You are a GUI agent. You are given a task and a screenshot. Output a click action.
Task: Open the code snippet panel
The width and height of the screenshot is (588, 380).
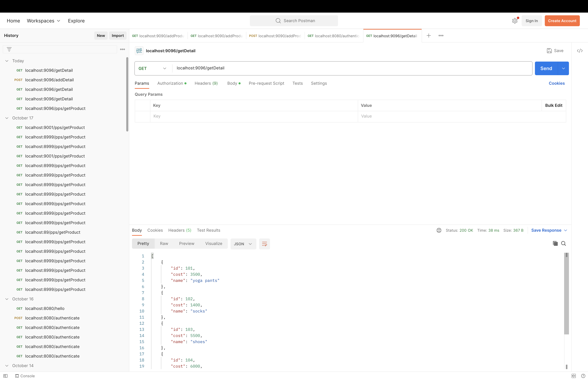(580, 51)
